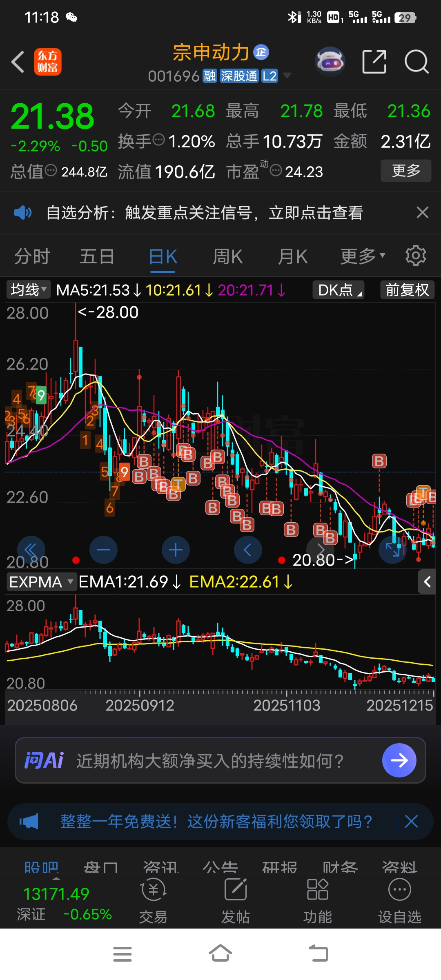Open Android recent apps menu button
The height and width of the screenshot is (980, 441).
(x=122, y=954)
